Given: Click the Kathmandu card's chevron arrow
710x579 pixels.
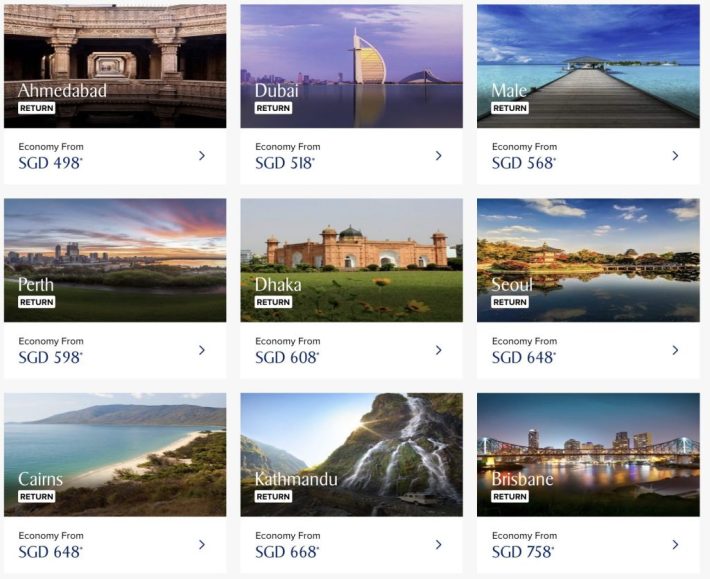Looking at the screenshot, I should pos(438,545).
